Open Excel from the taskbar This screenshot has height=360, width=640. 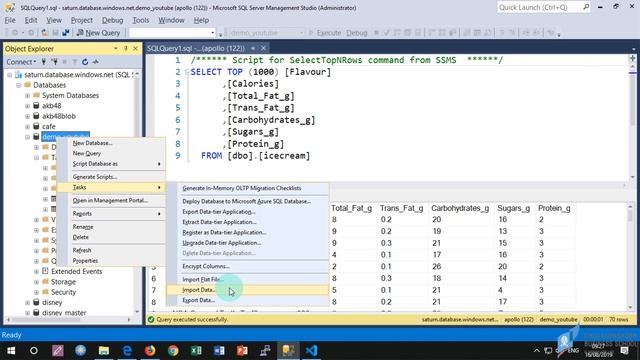click(196, 351)
